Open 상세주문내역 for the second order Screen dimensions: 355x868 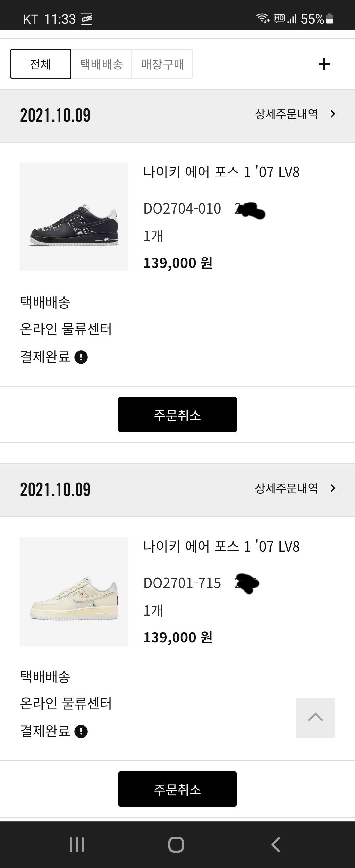pos(286,489)
